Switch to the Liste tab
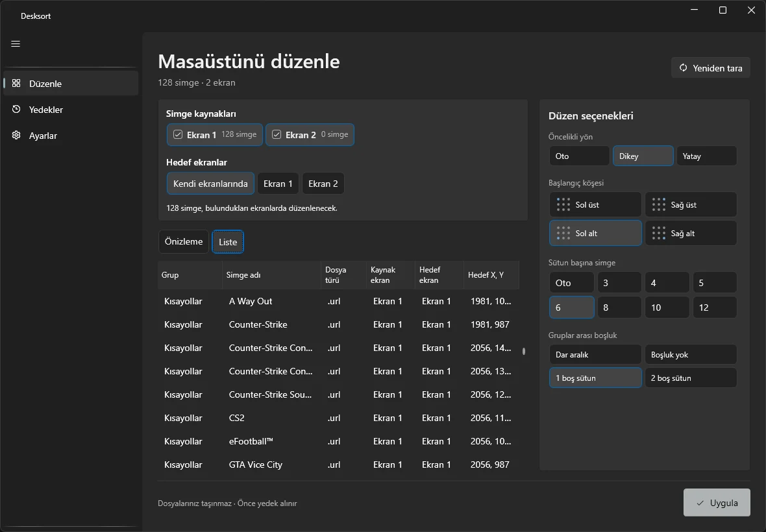 coord(228,241)
